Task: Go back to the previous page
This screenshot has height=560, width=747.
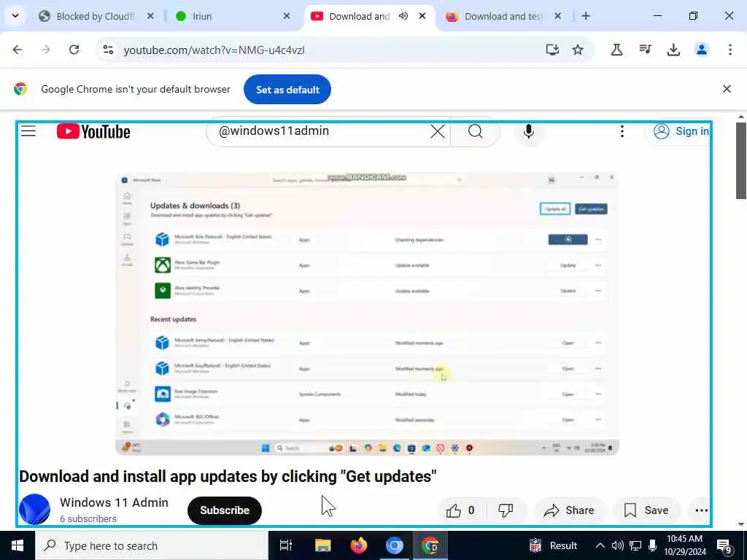Action: (x=18, y=50)
